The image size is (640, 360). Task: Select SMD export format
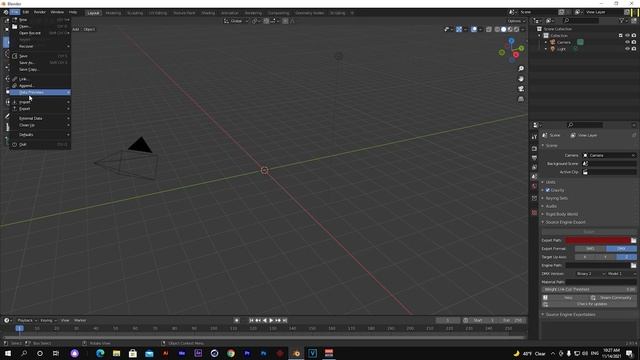coord(590,249)
